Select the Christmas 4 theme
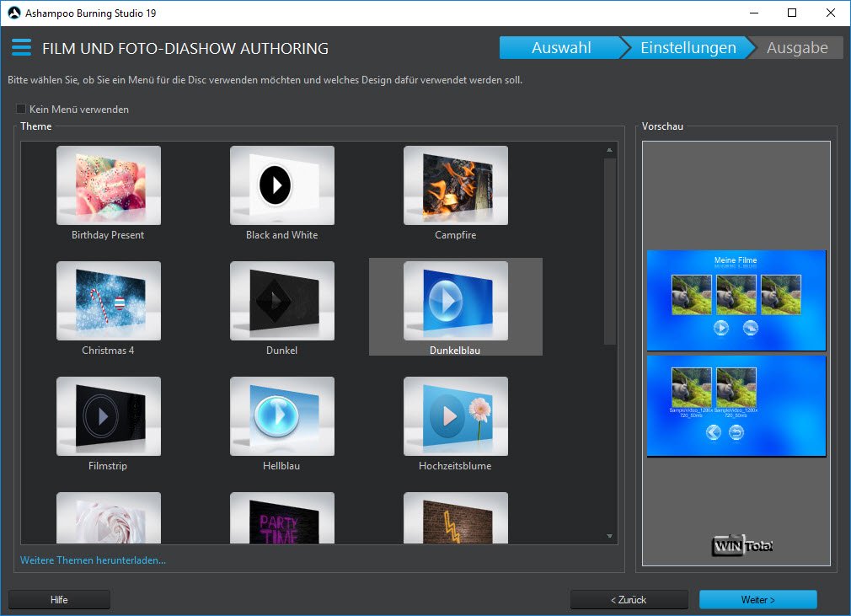851x616 pixels. coord(108,301)
